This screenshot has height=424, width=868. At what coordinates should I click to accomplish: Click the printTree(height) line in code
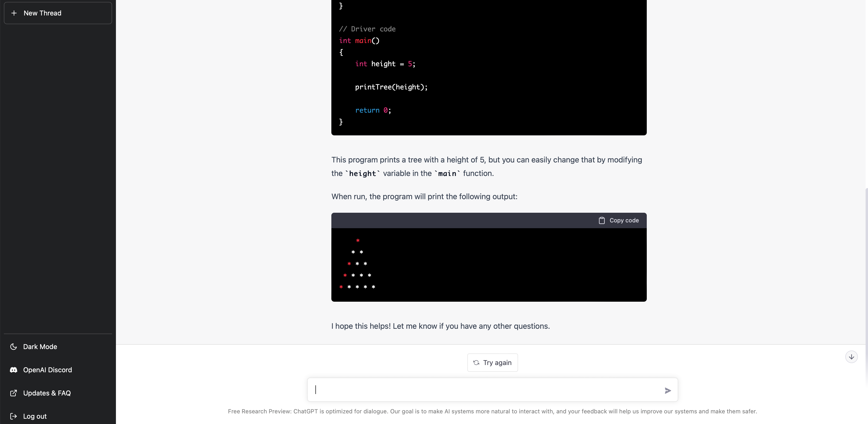[391, 87]
